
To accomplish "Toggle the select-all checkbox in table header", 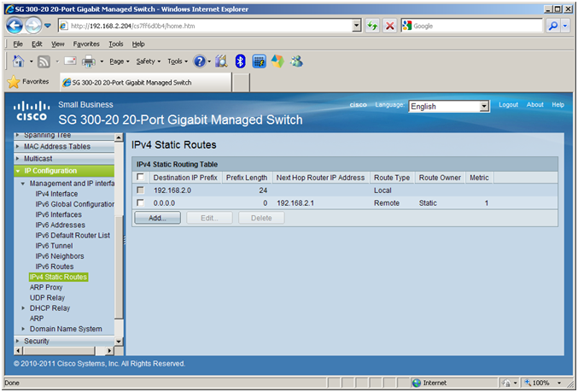I will coord(140,177).
